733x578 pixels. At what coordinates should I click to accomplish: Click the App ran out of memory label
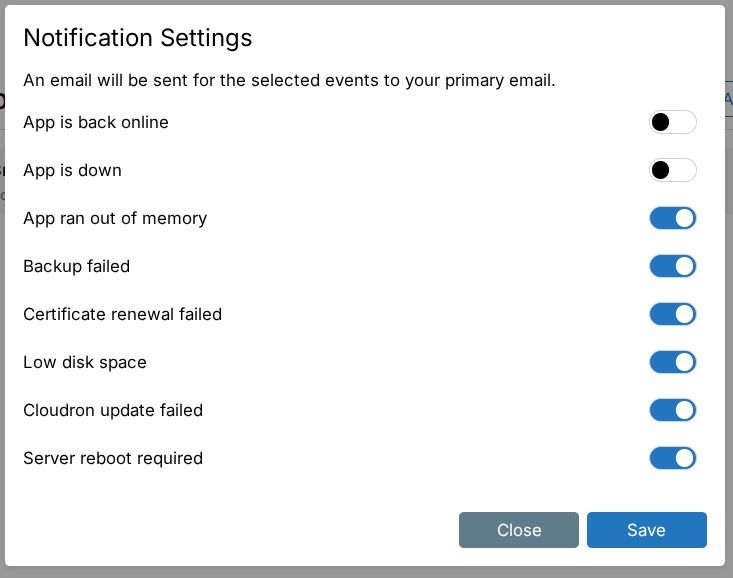point(115,218)
